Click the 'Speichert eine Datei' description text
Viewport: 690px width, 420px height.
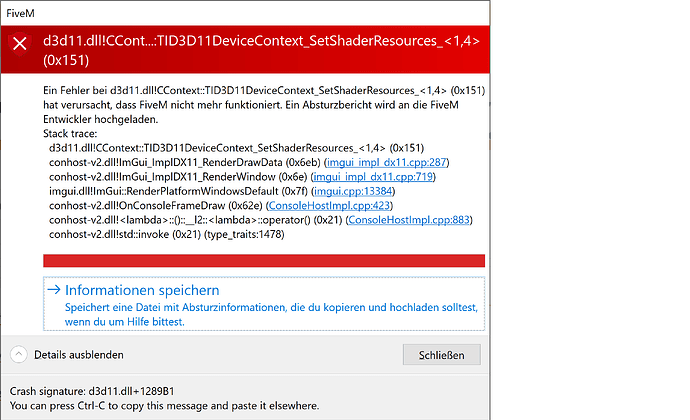point(271,314)
